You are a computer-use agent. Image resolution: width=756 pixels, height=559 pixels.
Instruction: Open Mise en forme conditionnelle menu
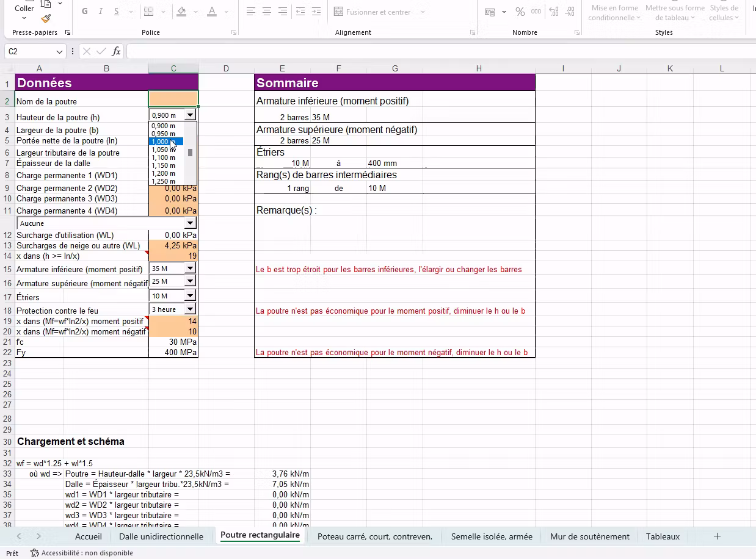coord(614,12)
